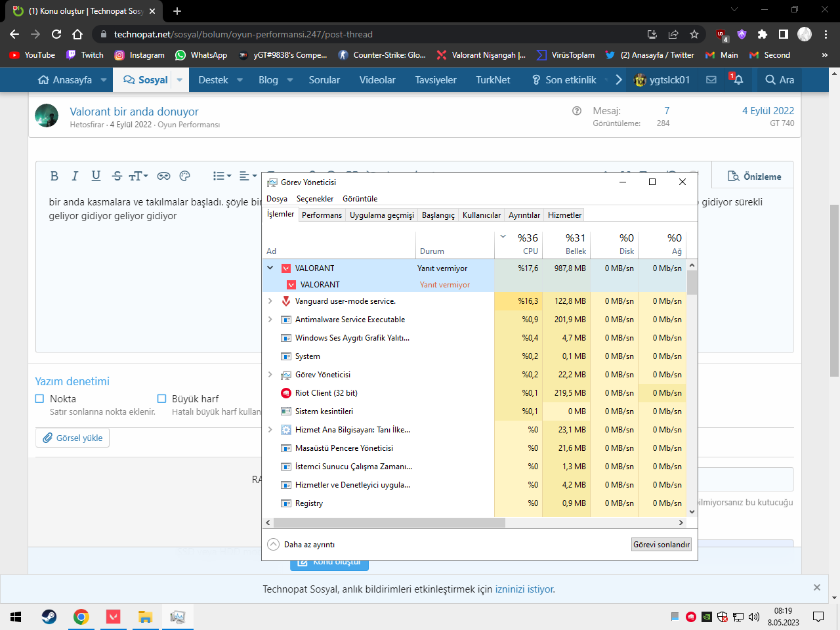The image size is (840, 630).
Task: Expand the Destek navigation dropdown arrow
Action: (240, 80)
